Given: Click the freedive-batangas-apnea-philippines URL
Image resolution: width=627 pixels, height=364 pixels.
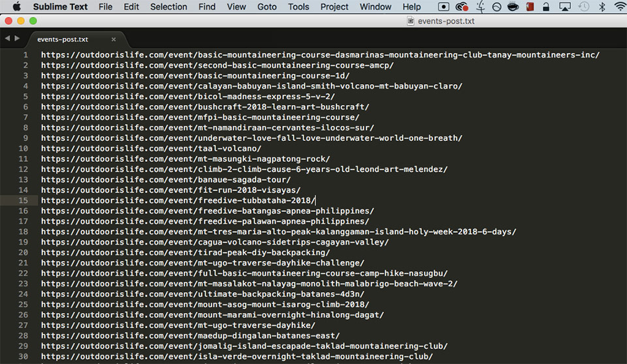Looking at the screenshot, I should coord(208,211).
